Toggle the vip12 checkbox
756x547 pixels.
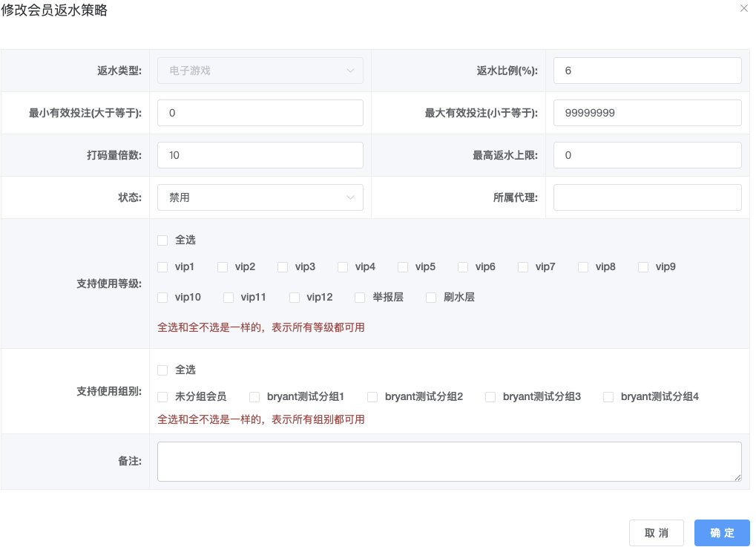[x=295, y=298]
